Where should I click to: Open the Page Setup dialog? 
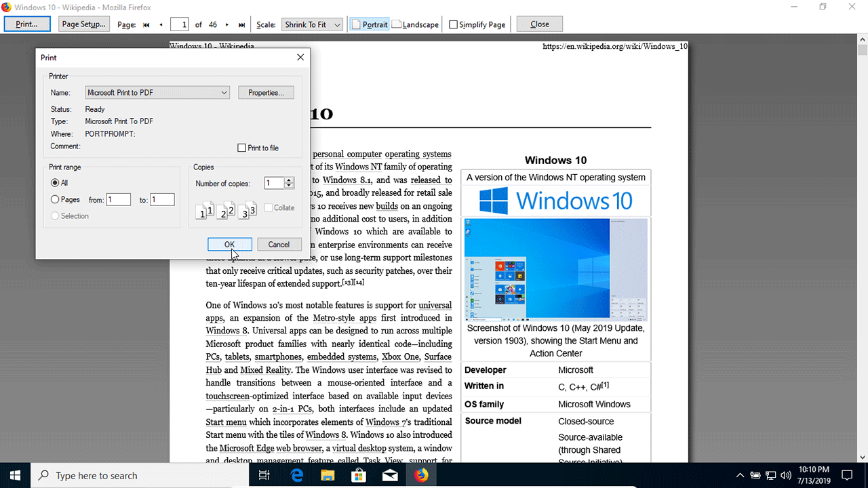point(83,24)
